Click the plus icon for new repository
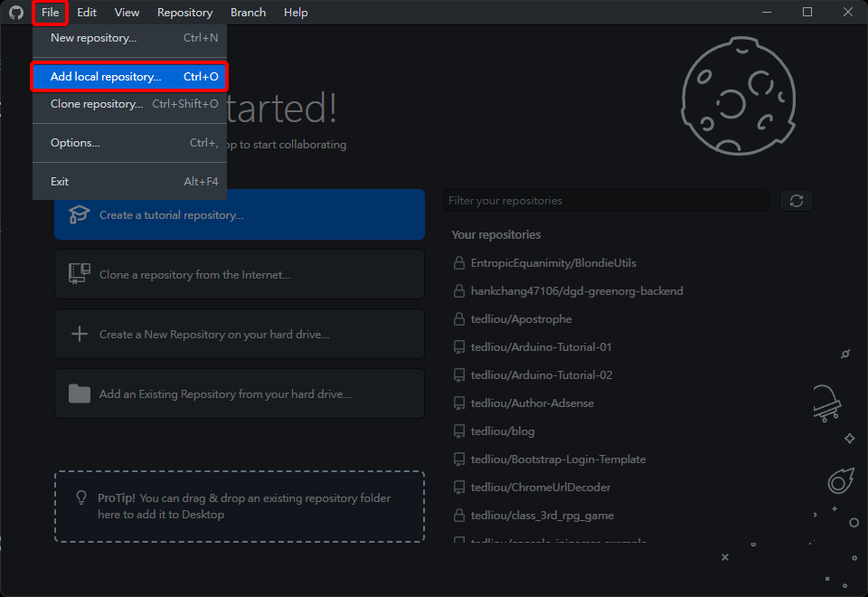 tap(80, 334)
